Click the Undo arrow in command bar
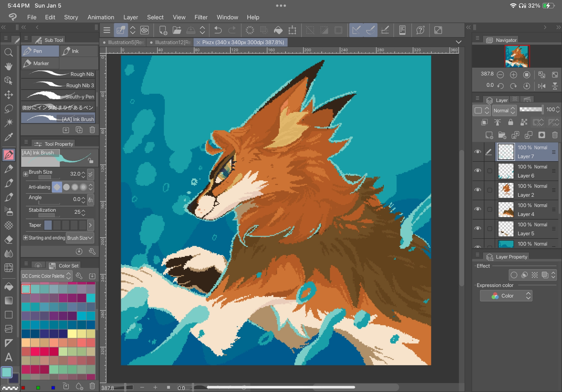This screenshot has width=562, height=392. coord(218,30)
